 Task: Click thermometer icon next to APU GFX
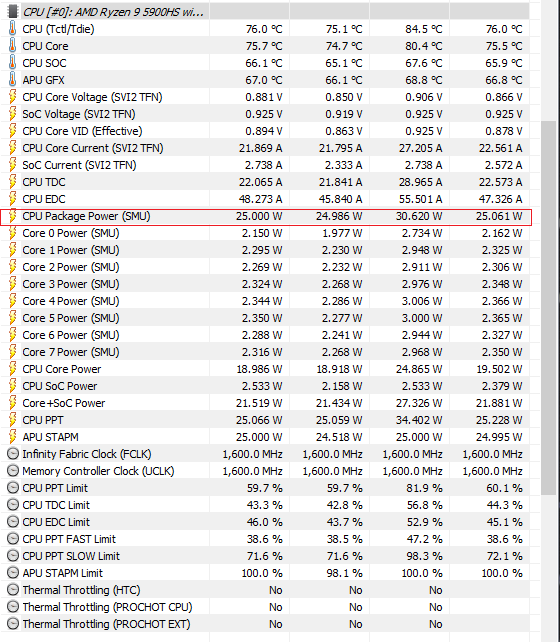[x=13, y=80]
